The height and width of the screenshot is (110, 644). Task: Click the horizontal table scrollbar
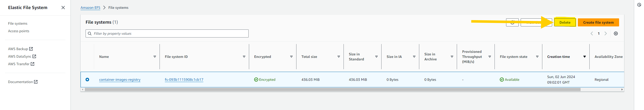pyautogui.click(x=332, y=89)
